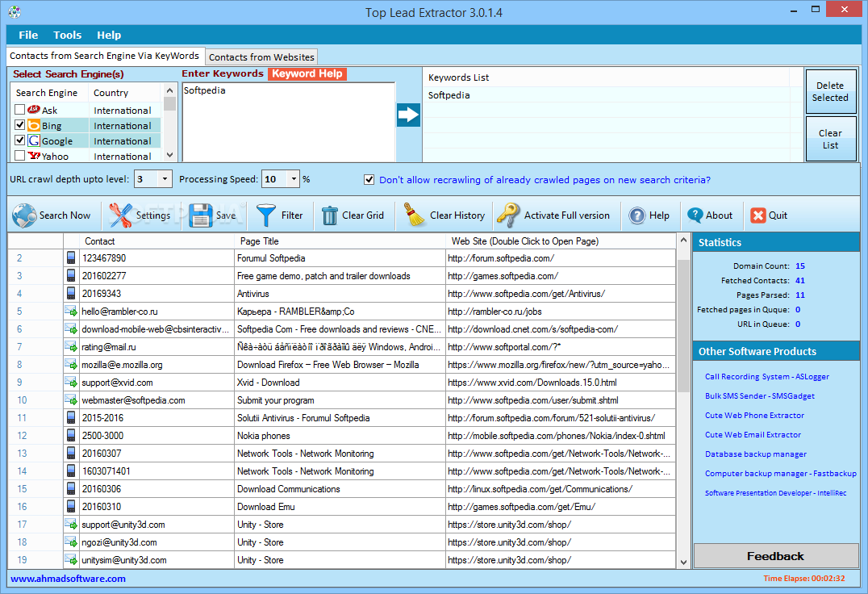This screenshot has height=594, width=868.
Task: Select Softpedia in Keywords List
Action: pos(449,95)
